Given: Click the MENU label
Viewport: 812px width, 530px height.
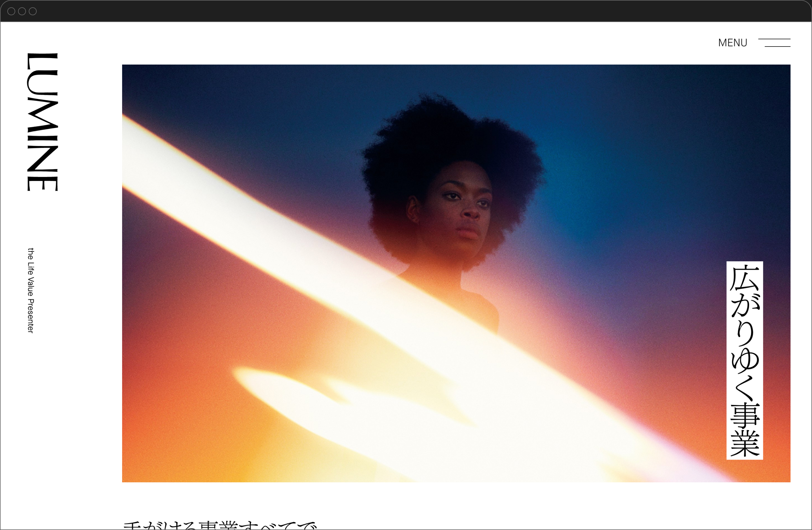Looking at the screenshot, I should point(732,43).
